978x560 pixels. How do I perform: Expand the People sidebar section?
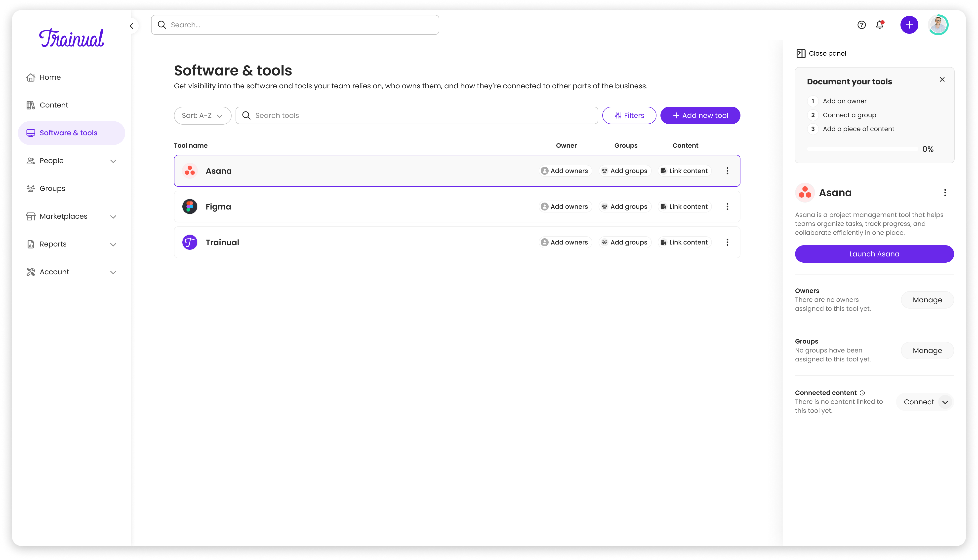coord(113,161)
